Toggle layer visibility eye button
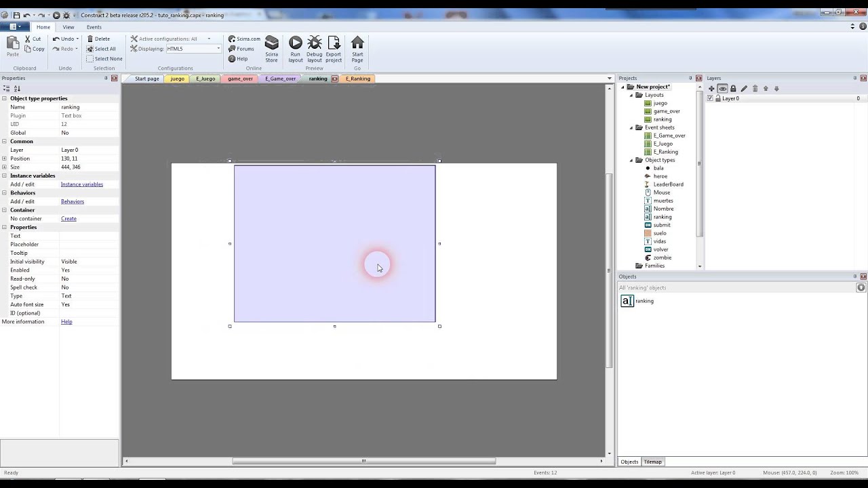The image size is (868, 488). 722,89
